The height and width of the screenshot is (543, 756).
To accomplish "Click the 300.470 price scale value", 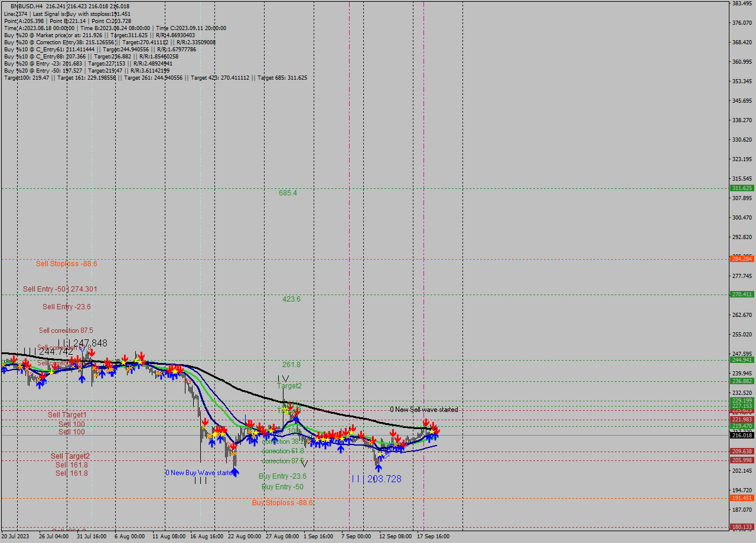I will pyautogui.click(x=741, y=217).
